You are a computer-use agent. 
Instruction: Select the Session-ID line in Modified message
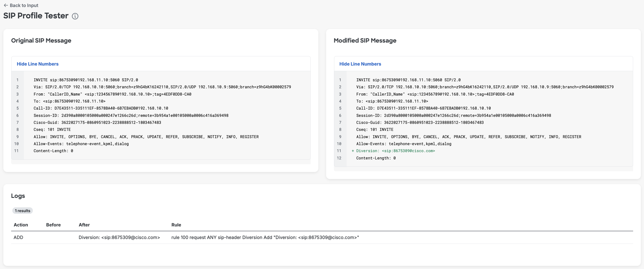point(453,115)
